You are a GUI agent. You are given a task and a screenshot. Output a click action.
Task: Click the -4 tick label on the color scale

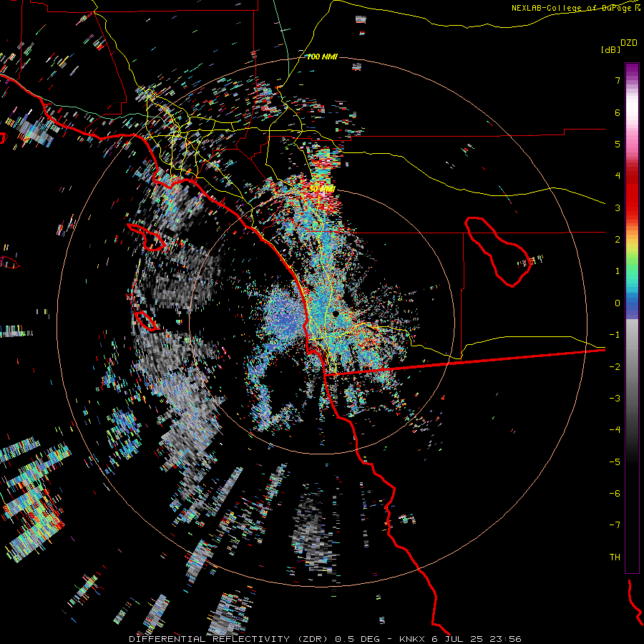pos(615,429)
